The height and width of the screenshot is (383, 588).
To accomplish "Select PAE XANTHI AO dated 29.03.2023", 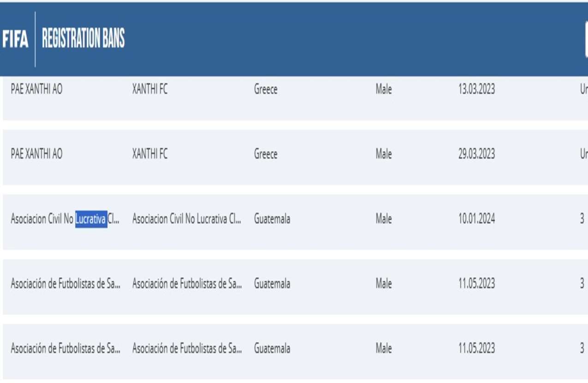I will [x=36, y=154].
